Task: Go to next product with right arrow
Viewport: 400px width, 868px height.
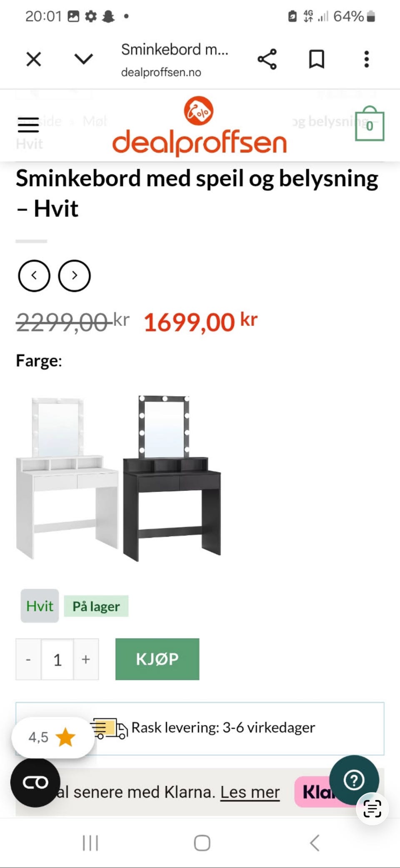Action: point(74,276)
